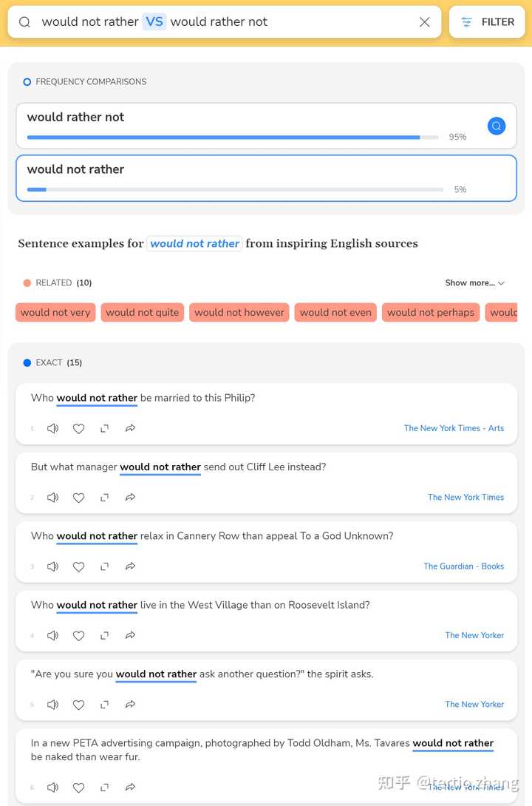This screenshot has width=532, height=806.
Task: Share the West Village sentence example
Action: tap(130, 635)
